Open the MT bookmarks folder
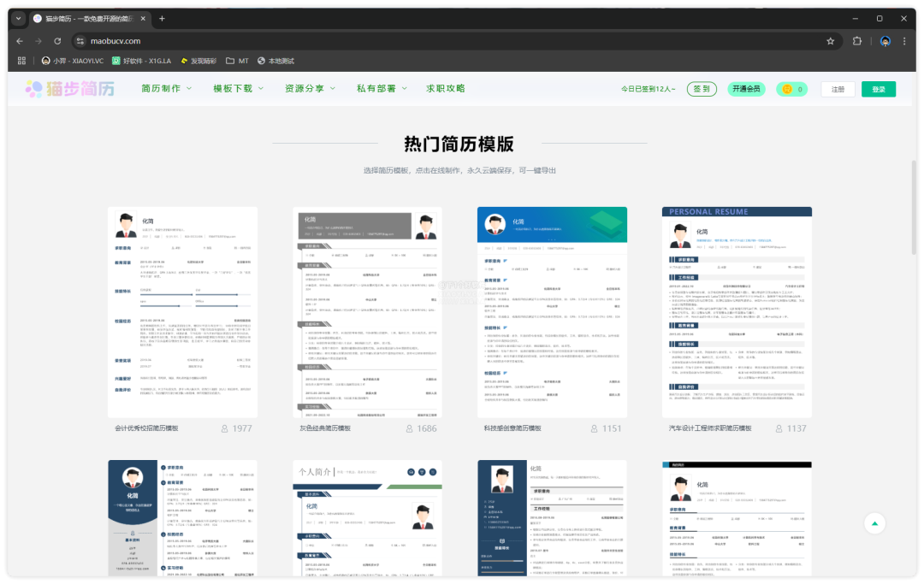 point(238,61)
